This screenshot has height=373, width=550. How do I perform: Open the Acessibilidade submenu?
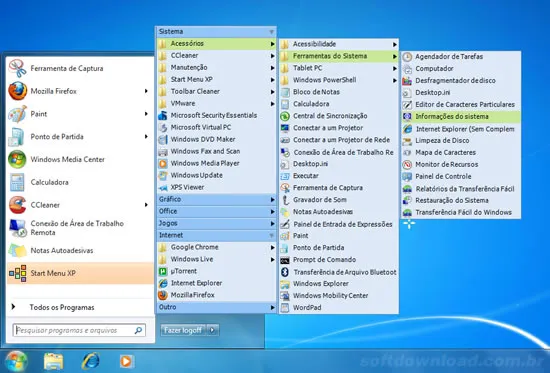(338, 44)
